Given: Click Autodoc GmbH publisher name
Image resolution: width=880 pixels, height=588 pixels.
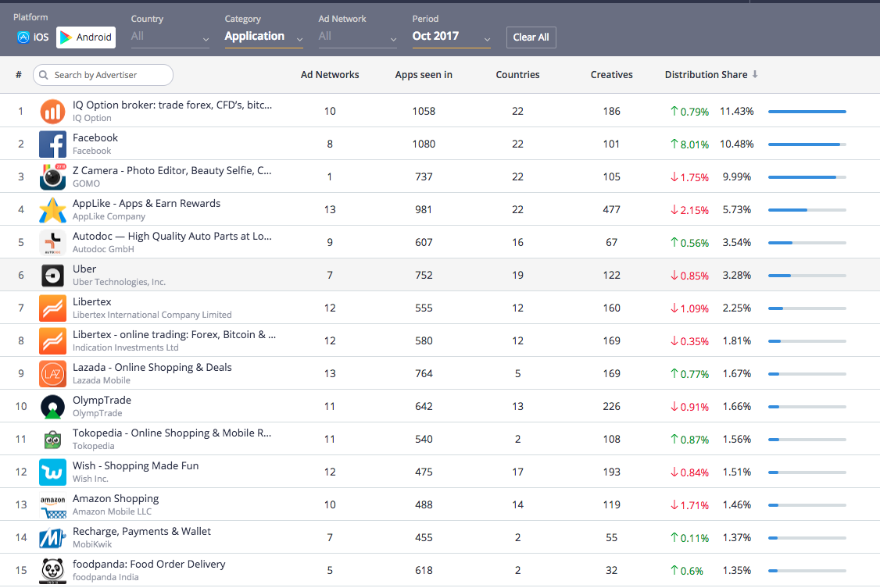Looking at the screenshot, I should tap(103, 249).
